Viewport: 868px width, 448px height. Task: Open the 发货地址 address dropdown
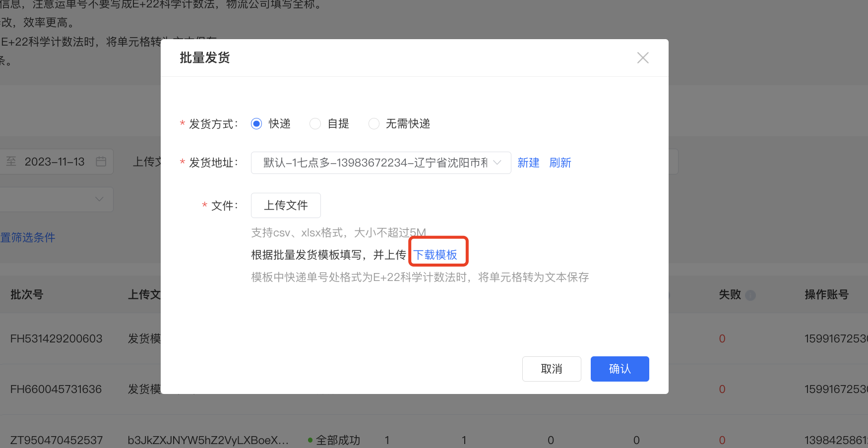(381, 163)
